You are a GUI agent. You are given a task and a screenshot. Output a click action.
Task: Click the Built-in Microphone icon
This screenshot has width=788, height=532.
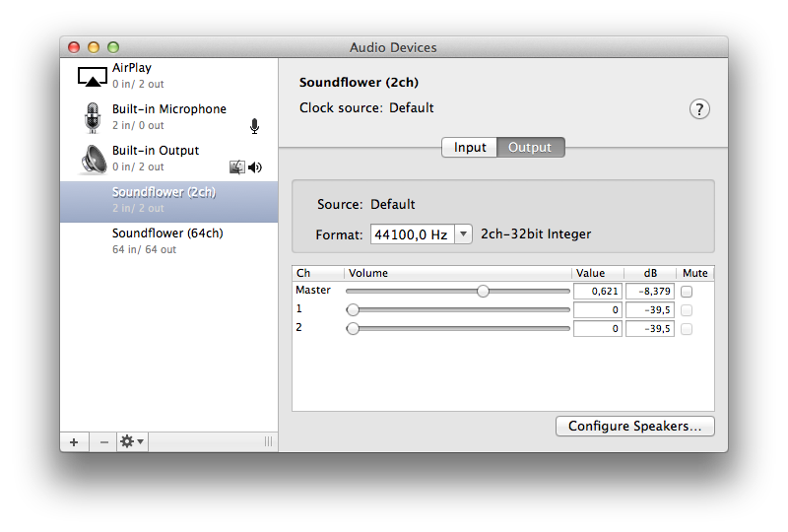pyautogui.click(x=93, y=117)
